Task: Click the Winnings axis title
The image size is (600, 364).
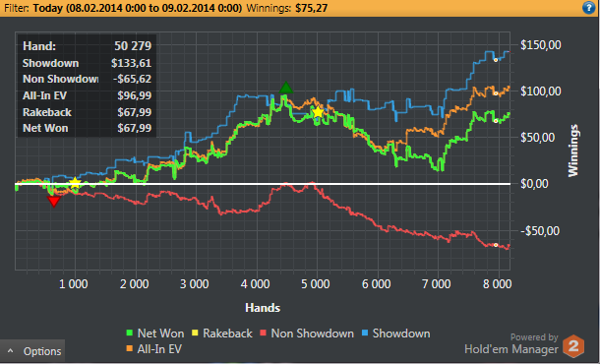Action: (572, 151)
